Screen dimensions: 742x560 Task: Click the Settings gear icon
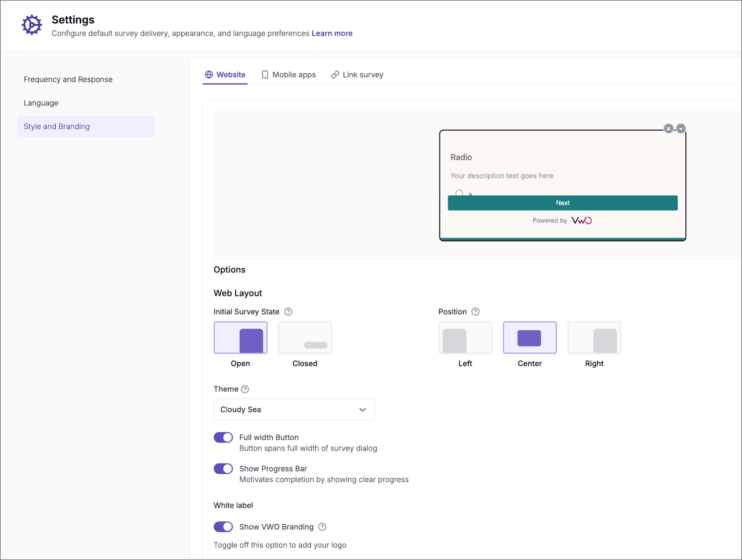click(x=32, y=25)
